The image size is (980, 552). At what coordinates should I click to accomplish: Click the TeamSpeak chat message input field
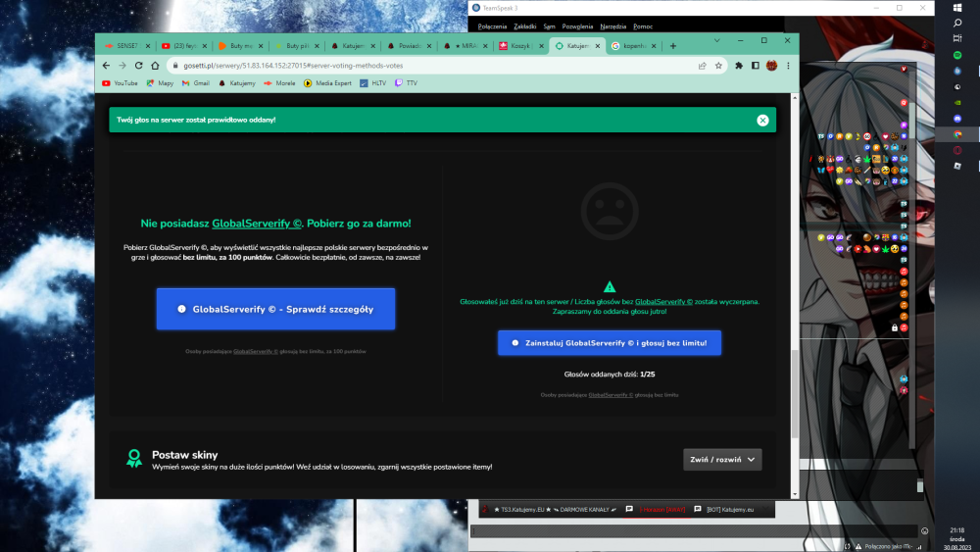point(694,530)
